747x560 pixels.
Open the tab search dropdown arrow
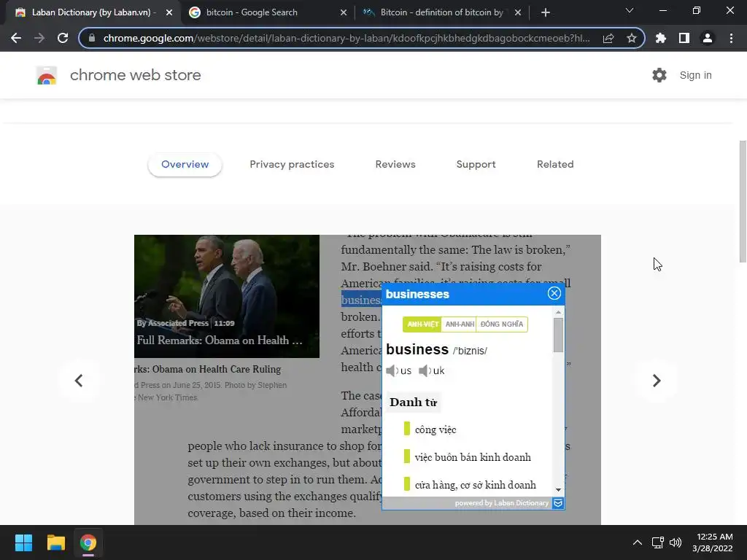point(630,10)
